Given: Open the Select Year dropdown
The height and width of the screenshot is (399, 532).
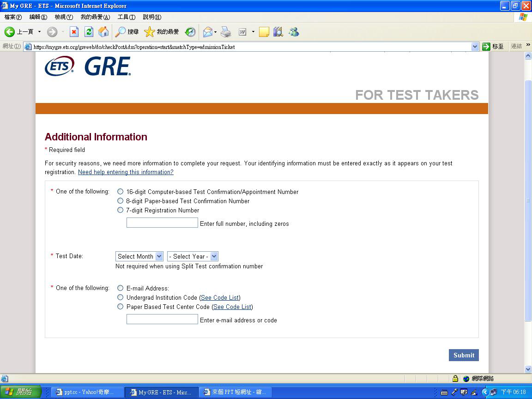Looking at the screenshot, I should (193, 256).
